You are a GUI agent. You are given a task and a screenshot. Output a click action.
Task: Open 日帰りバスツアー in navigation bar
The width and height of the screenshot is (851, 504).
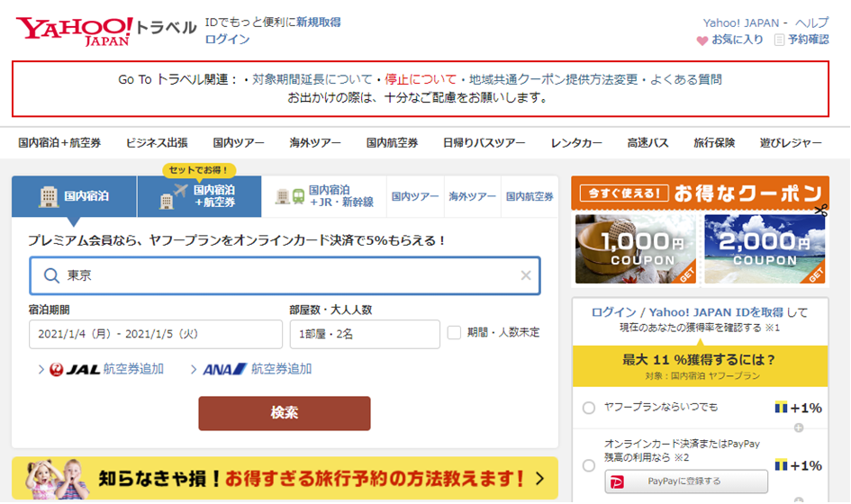(x=484, y=143)
